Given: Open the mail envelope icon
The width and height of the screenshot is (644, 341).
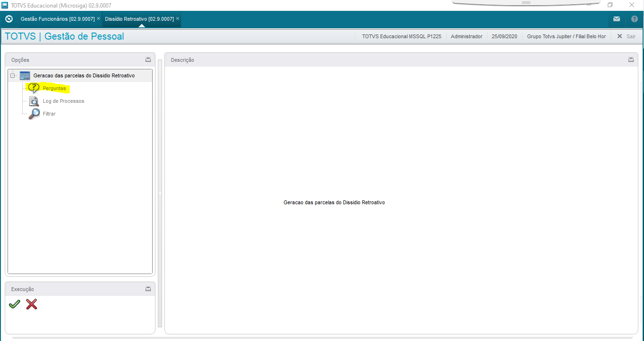Looking at the screenshot, I should click(x=617, y=19).
